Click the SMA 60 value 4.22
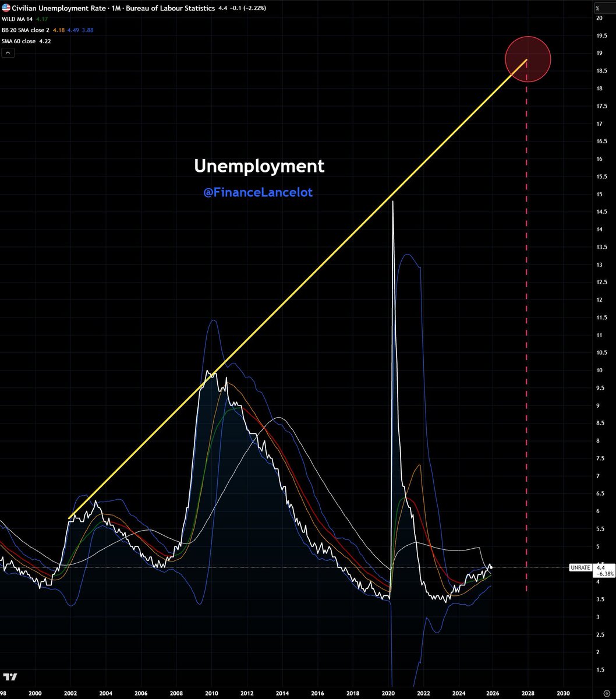616x699 pixels. 46,41
